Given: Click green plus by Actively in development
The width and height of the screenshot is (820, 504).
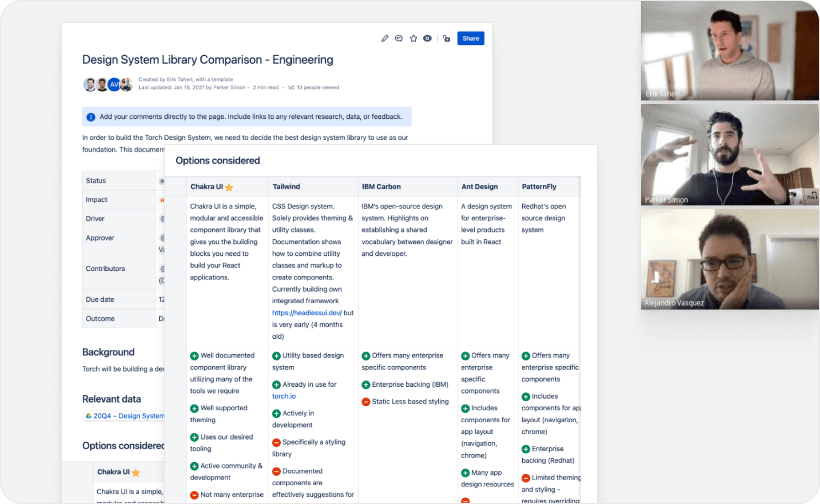Looking at the screenshot, I should tap(276, 414).
